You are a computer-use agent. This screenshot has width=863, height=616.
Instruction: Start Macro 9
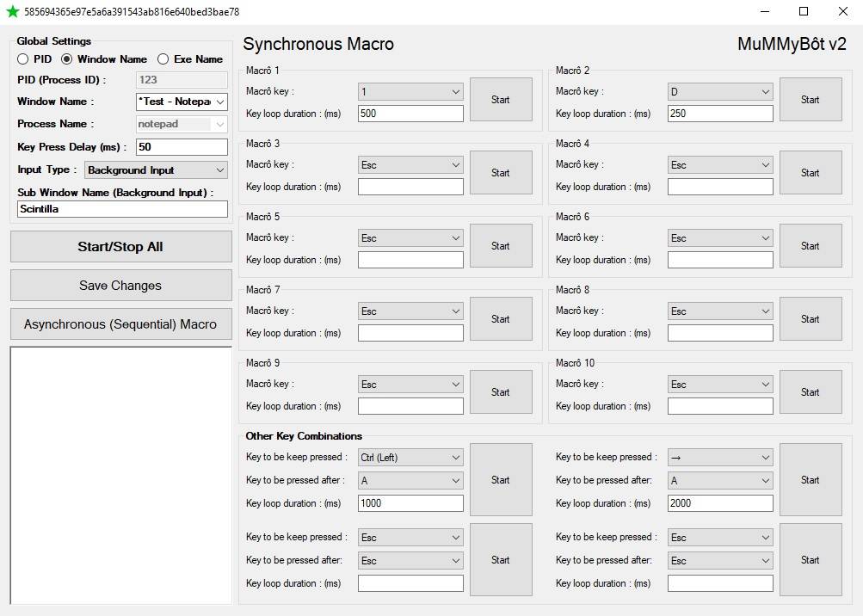pyautogui.click(x=500, y=392)
